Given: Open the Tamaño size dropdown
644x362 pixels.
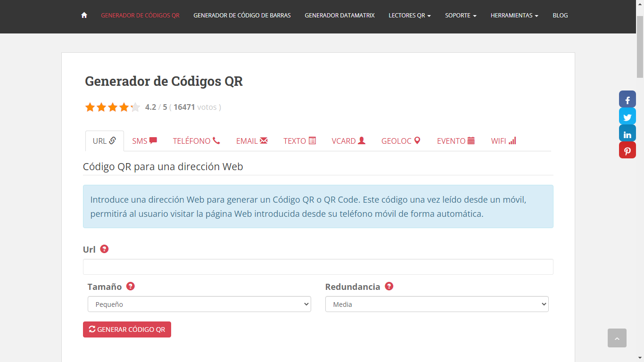Looking at the screenshot, I should [199, 304].
